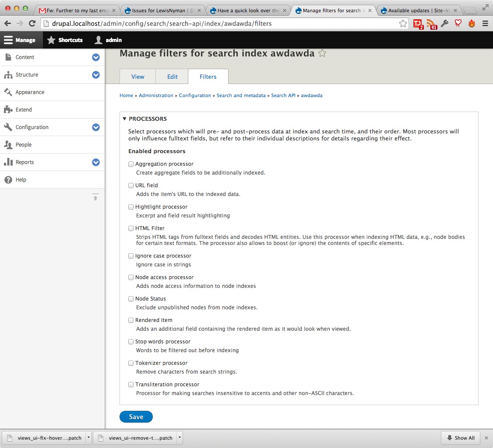Collapse the PROCESSORS fieldset
Screen dimensions: 493x448
[x=145, y=119]
